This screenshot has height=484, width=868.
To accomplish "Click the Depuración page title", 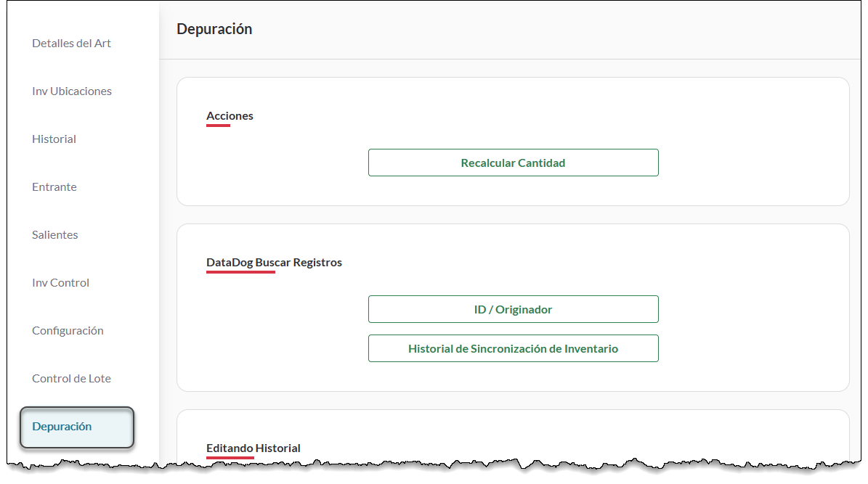I will 214,30.
